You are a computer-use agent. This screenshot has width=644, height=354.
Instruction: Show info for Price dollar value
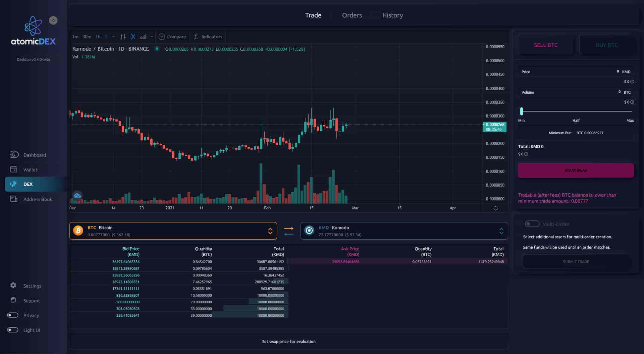click(x=632, y=82)
